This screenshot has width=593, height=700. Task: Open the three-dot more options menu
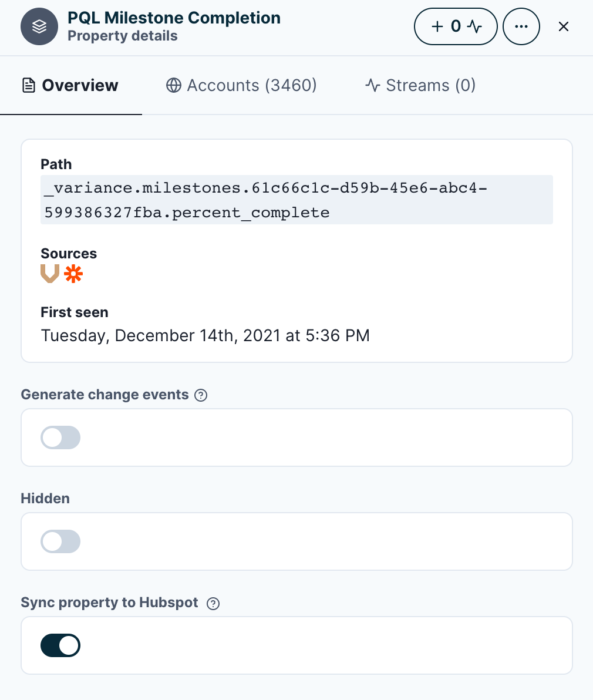521,26
